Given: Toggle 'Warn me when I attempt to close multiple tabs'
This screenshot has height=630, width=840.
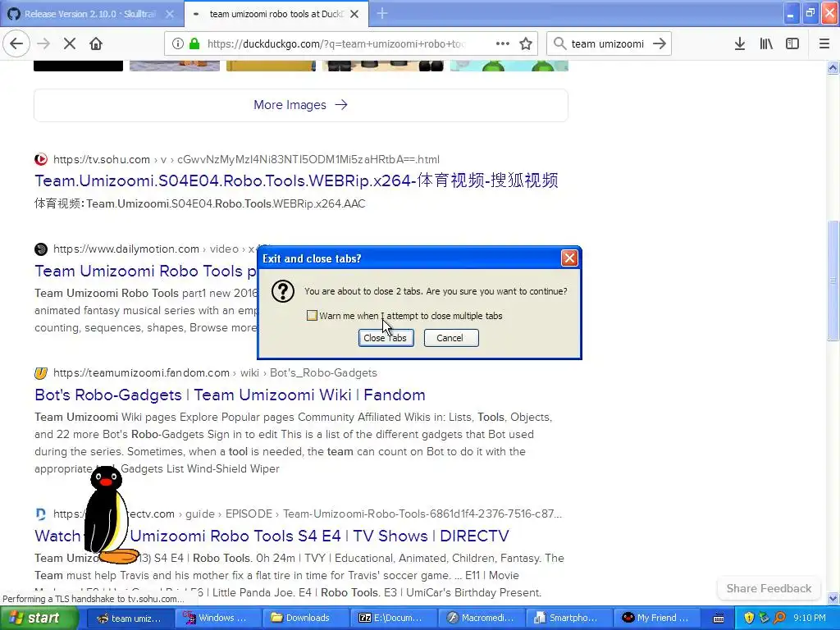Looking at the screenshot, I should point(312,316).
